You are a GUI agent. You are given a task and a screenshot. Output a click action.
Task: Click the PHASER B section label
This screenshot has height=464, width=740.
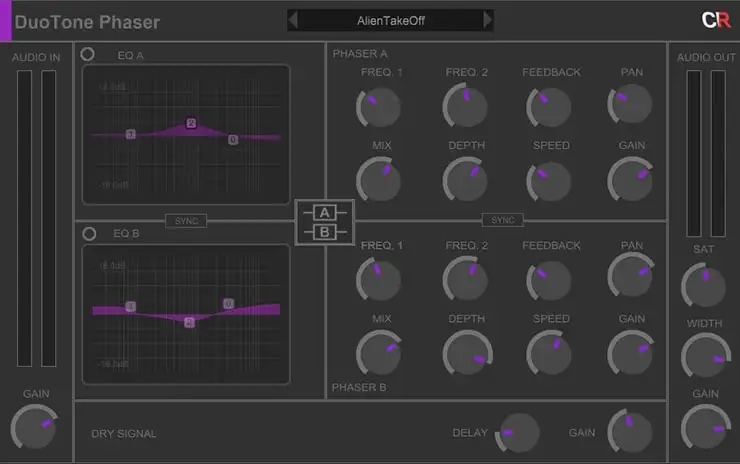(359, 388)
